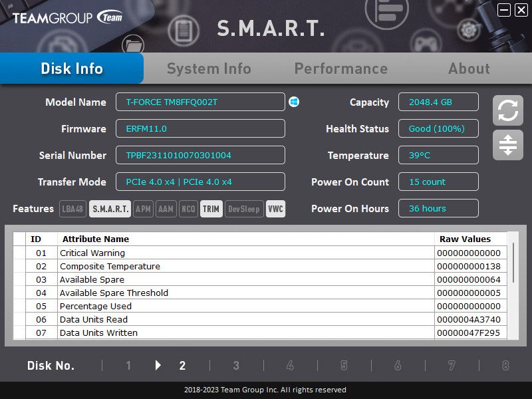
Task: Click the S.M.A.R.T. feature badge
Action: tap(110, 209)
